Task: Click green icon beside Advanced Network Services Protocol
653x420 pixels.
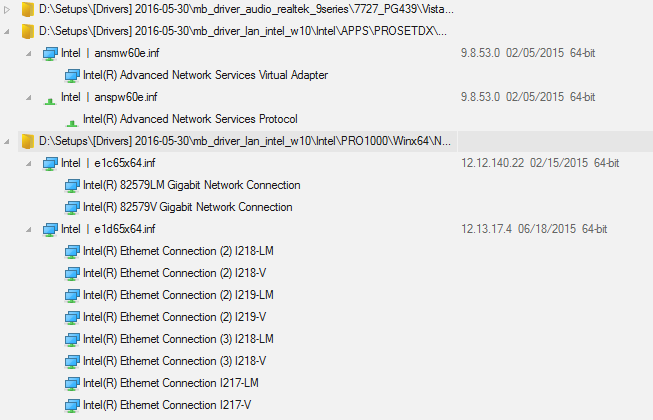Action: [x=72, y=122]
